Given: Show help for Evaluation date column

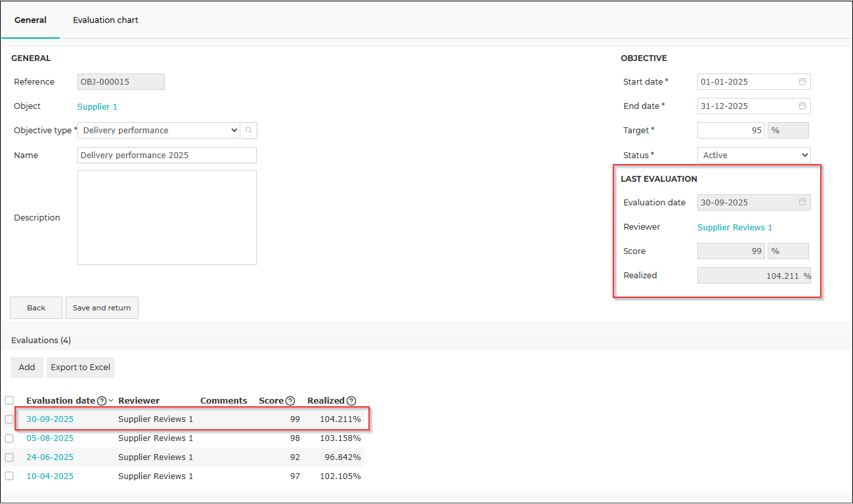Looking at the screenshot, I should click(x=102, y=401).
